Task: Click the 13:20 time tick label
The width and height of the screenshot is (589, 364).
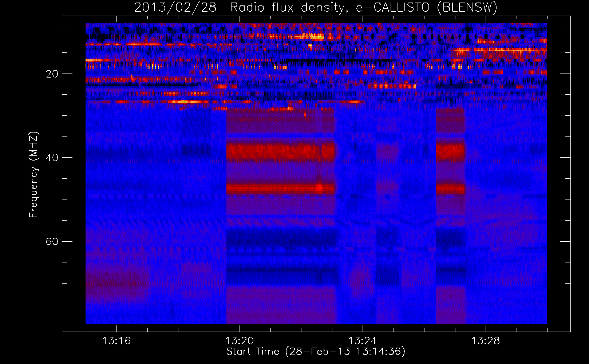Action: point(240,341)
